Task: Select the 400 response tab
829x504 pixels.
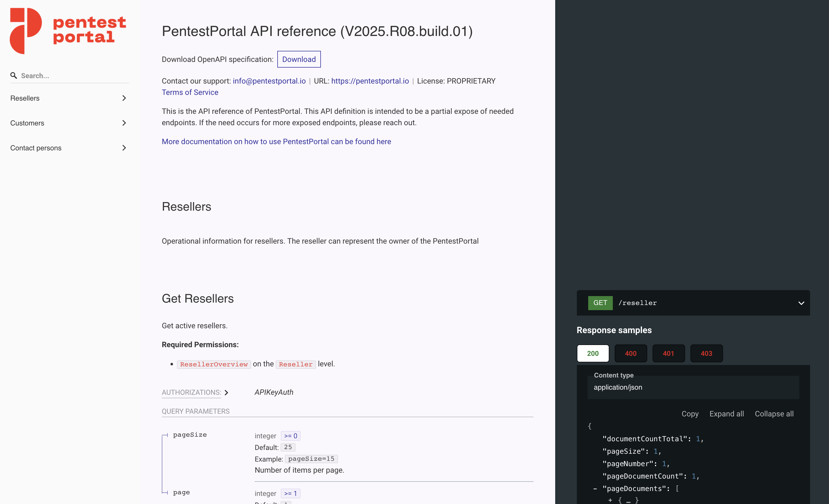Action: [630, 353]
